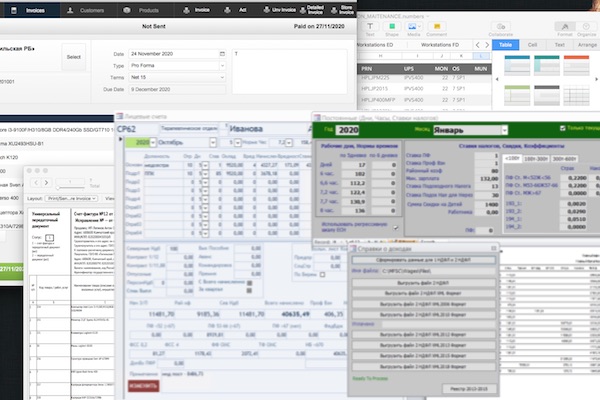
Task: Click Сформировать данные для 1 НДФЛ и 2 НДФЛ
Action: coord(423,260)
